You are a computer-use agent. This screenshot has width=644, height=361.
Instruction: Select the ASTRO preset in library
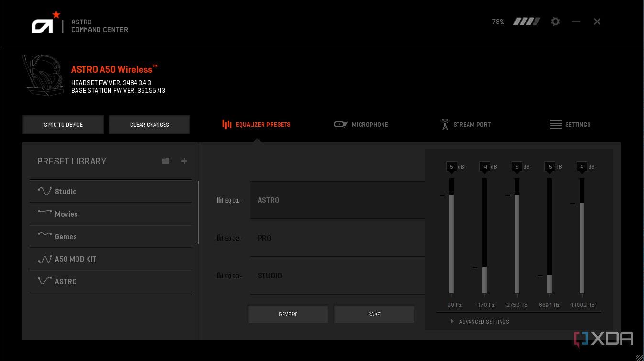point(110,281)
